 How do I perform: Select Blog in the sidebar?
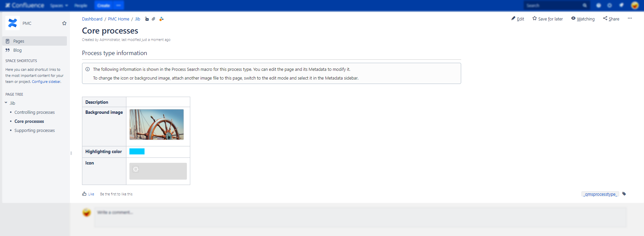17,50
